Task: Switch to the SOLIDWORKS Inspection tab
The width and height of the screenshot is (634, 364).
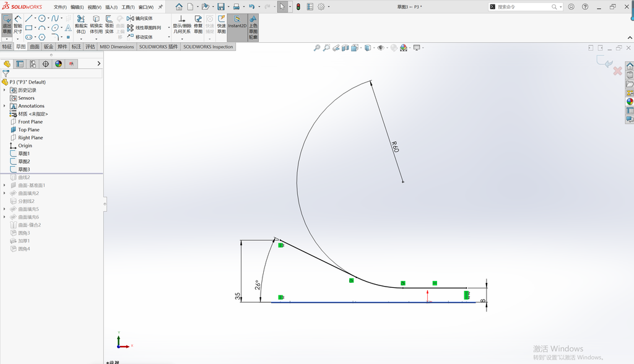Action: 208,47
